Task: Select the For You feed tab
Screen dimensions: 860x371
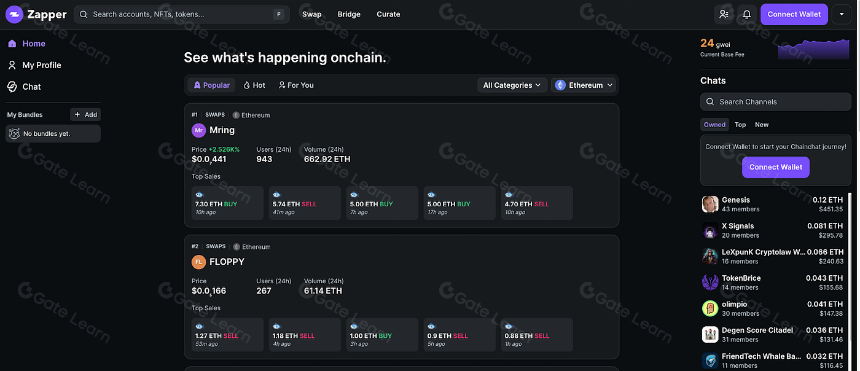Action: pos(296,85)
